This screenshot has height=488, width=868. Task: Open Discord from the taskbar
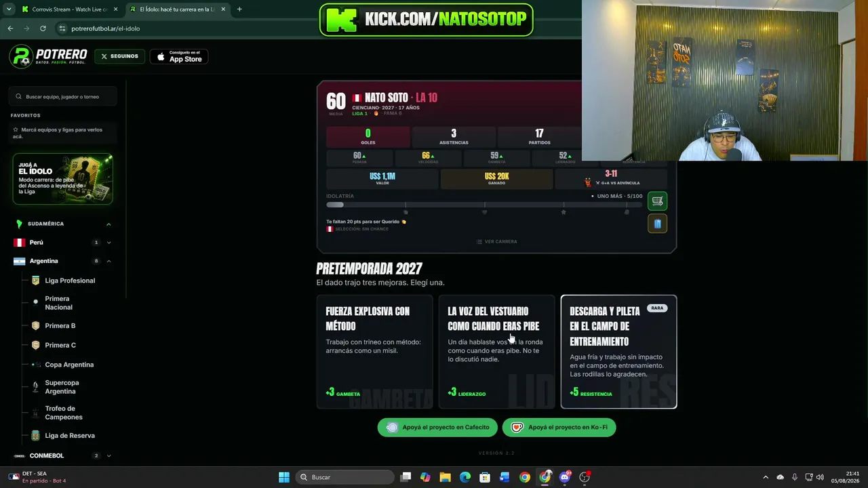[x=565, y=477]
